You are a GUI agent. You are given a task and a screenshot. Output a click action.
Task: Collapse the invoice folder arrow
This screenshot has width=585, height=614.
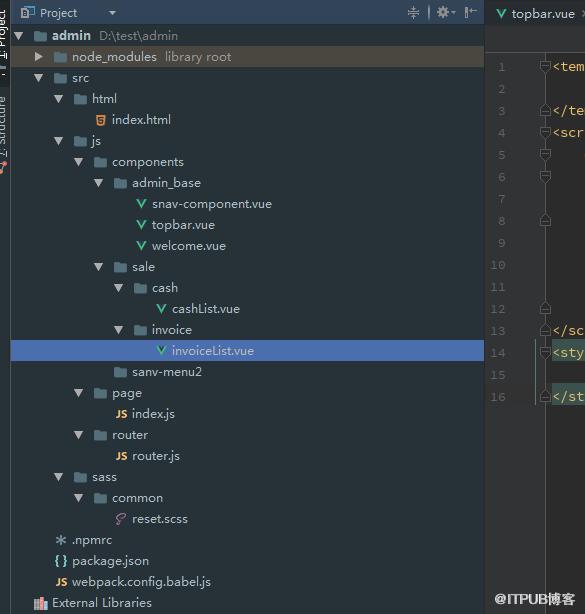tap(118, 330)
